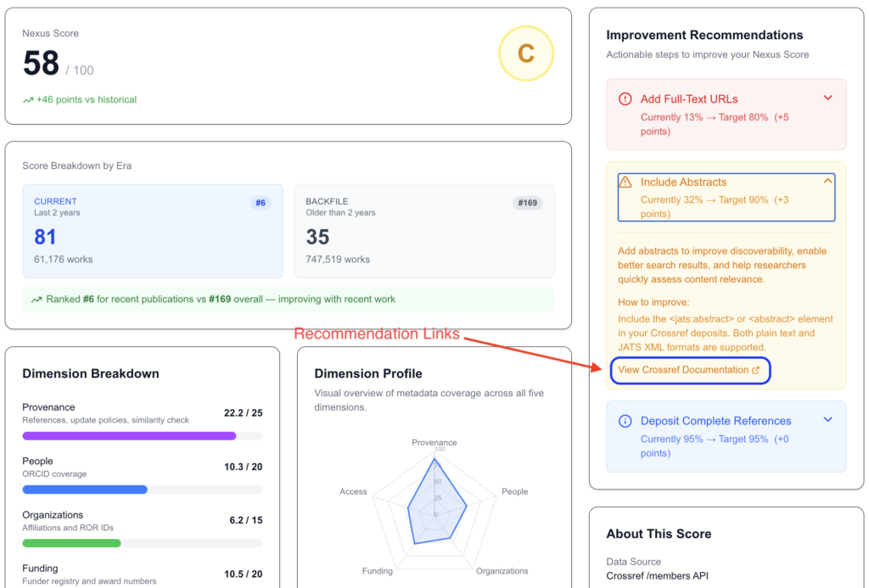Expand the Deposit Complete References chevron
Screen dimensions: 869x588
(x=828, y=419)
